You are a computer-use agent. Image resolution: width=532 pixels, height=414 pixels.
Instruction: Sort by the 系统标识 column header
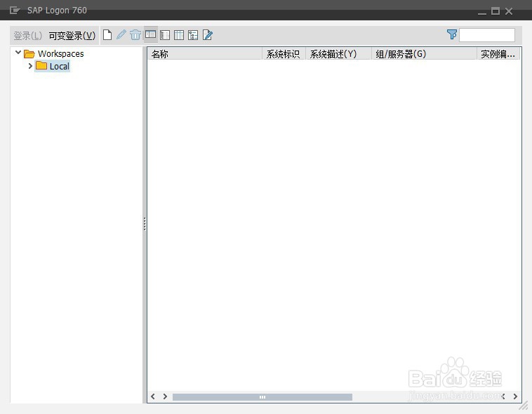pyautogui.click(x=284, y=54)
